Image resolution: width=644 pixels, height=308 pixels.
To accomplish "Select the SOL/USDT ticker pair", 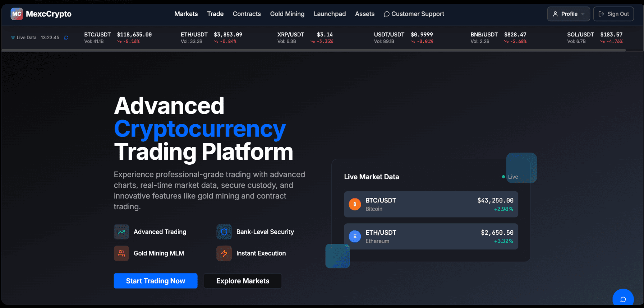I will click(x=580, y=34).
